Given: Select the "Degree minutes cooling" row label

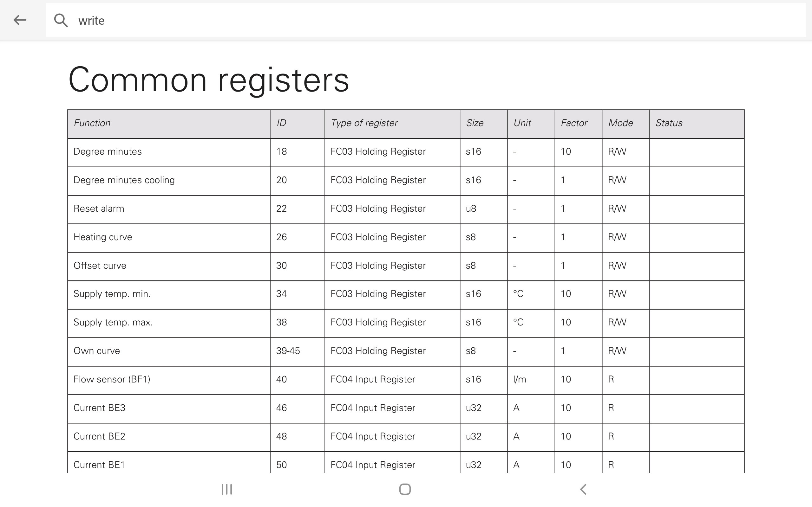Looking at the screenshot, I should point(124,180).
